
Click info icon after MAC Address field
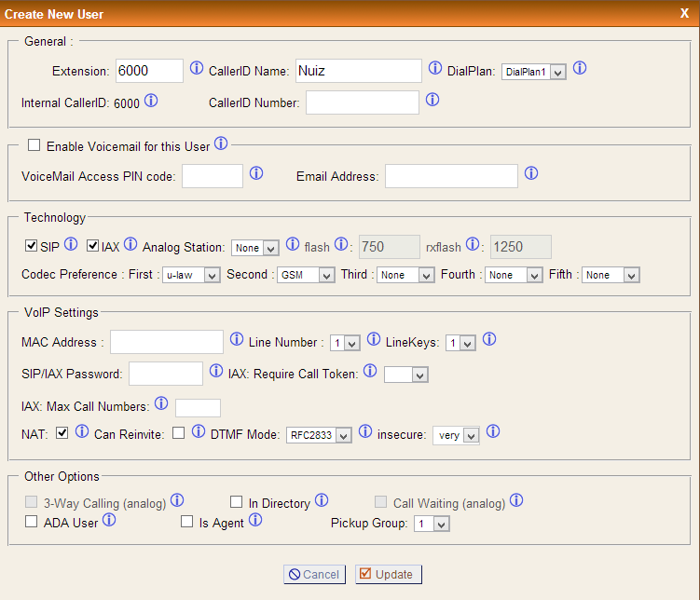click(x=237, y=339)
